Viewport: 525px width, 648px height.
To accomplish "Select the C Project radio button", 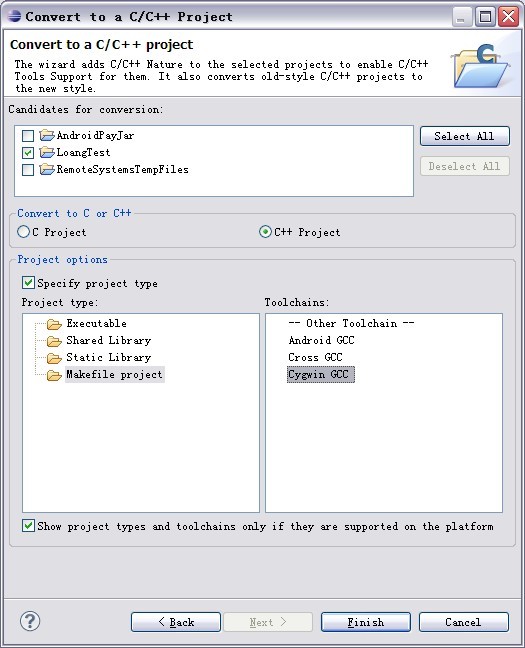I will 23,232.
